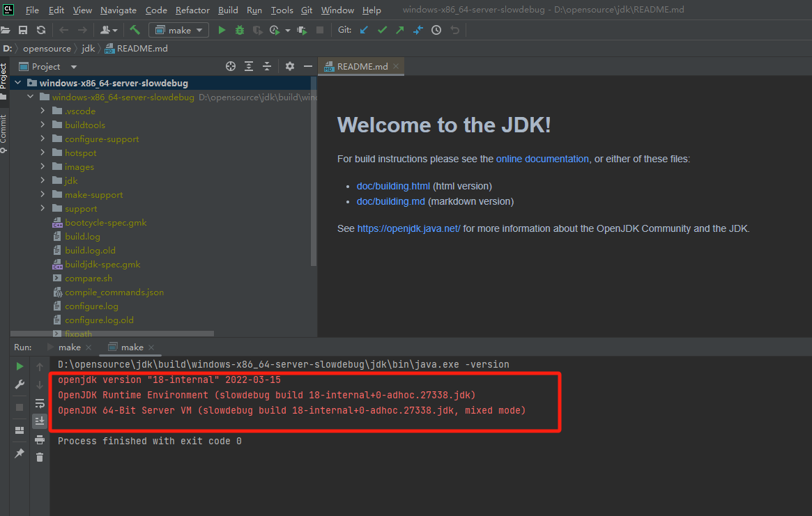Click the Up stack trace arrow in Run panel
This screenshot has width=812, height=516.
tap(39, 366)
